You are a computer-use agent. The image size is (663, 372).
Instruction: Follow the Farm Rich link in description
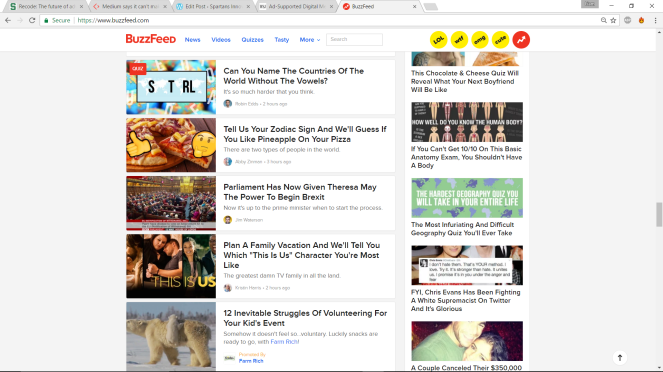pyautogui.click(x=285, y=342)
